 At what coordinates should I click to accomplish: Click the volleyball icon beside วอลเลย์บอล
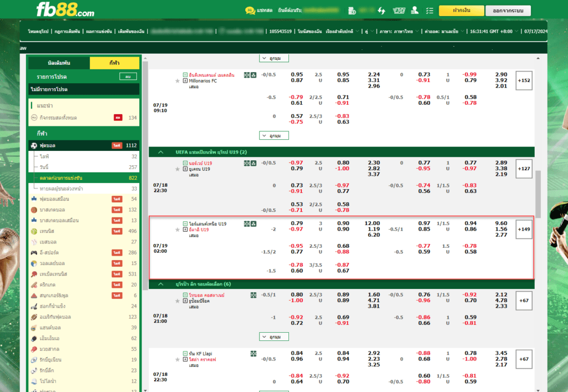(34, 263)
